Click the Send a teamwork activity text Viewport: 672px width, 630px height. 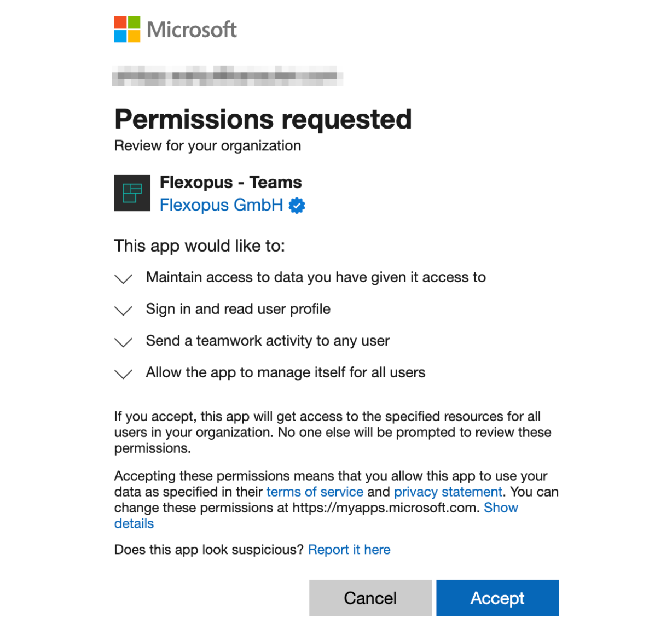click(x=268, y=341)
